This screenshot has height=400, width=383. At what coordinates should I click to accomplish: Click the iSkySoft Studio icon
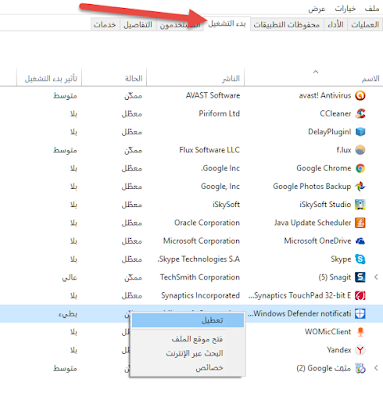pyautogui.click(x=360, y=204)
